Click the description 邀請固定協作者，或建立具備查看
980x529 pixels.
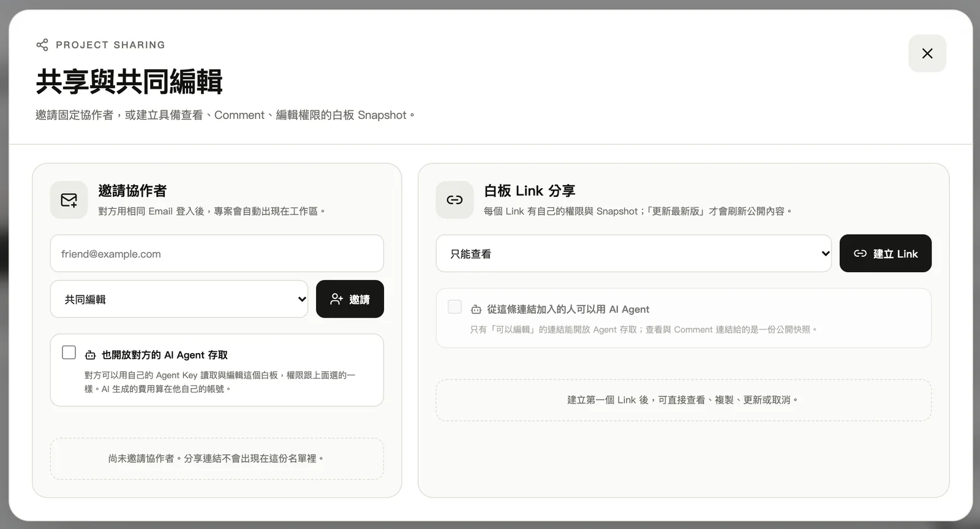pyautogui.click(x=226, y=115)
